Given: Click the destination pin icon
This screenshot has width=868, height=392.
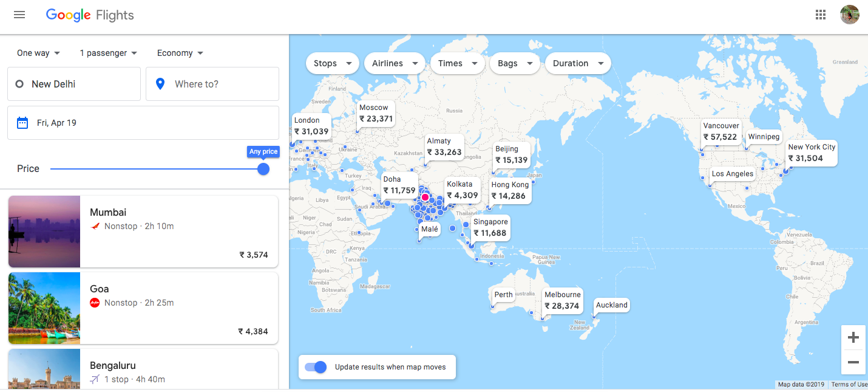Looking at the screenshot, I should coord(160,84).
